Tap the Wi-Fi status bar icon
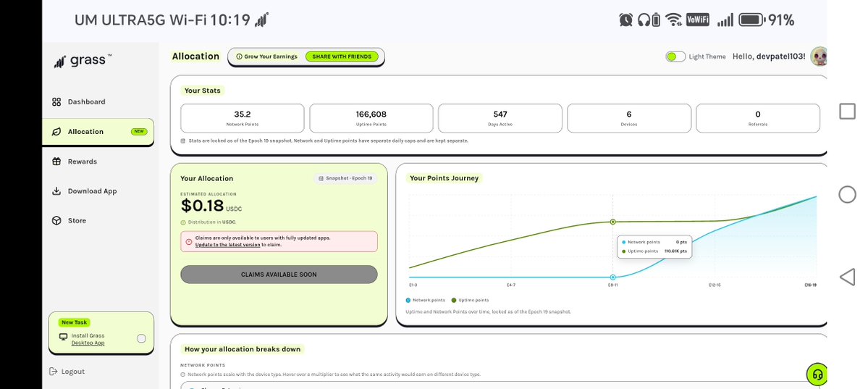 tap(674, 20)
